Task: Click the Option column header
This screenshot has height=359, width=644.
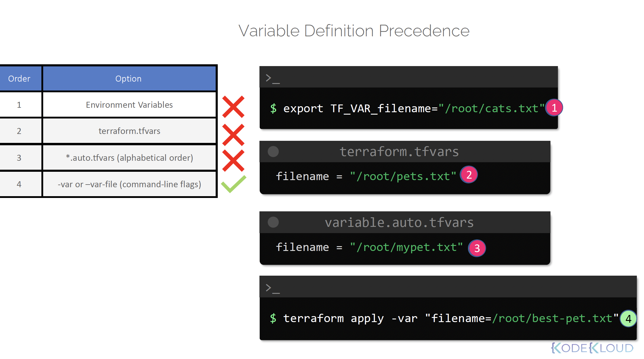Action: point(128,79)
